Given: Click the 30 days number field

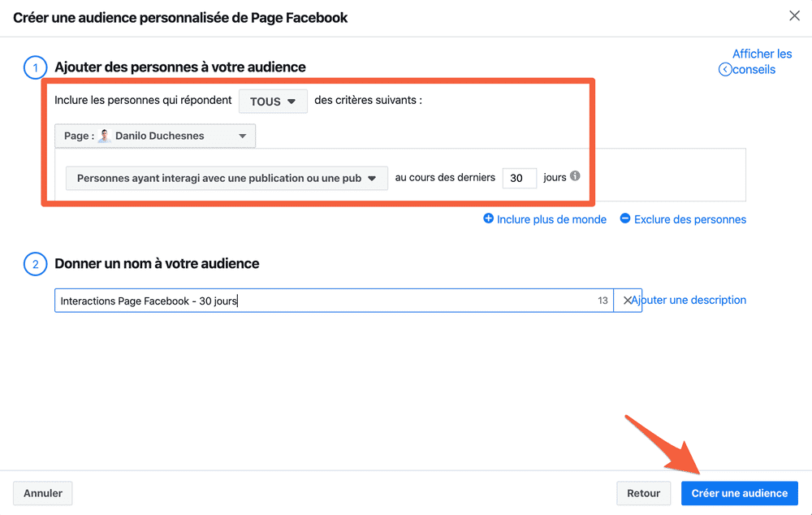Looking at the screenshot, I should pyautogui.click(x=519, y=178).
